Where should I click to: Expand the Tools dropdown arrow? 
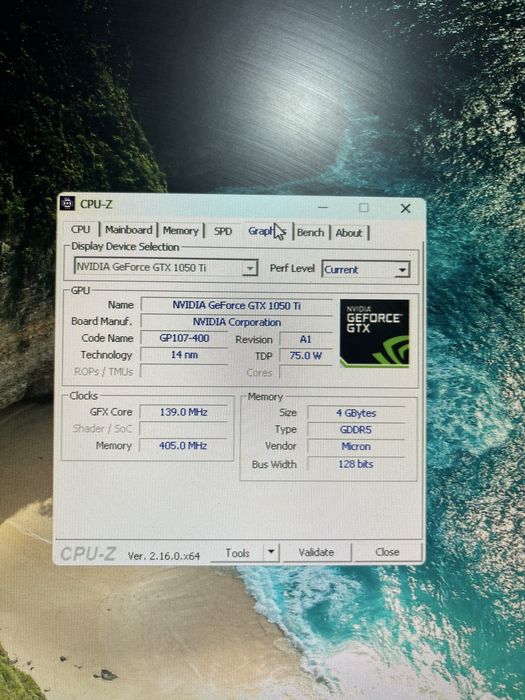coord(271,553)
